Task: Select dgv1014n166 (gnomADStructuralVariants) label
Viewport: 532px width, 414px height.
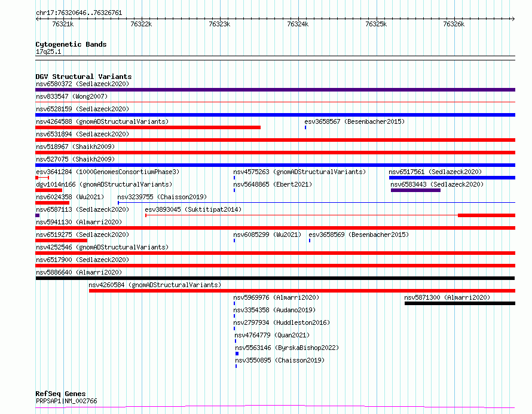Action: point(104,184)
